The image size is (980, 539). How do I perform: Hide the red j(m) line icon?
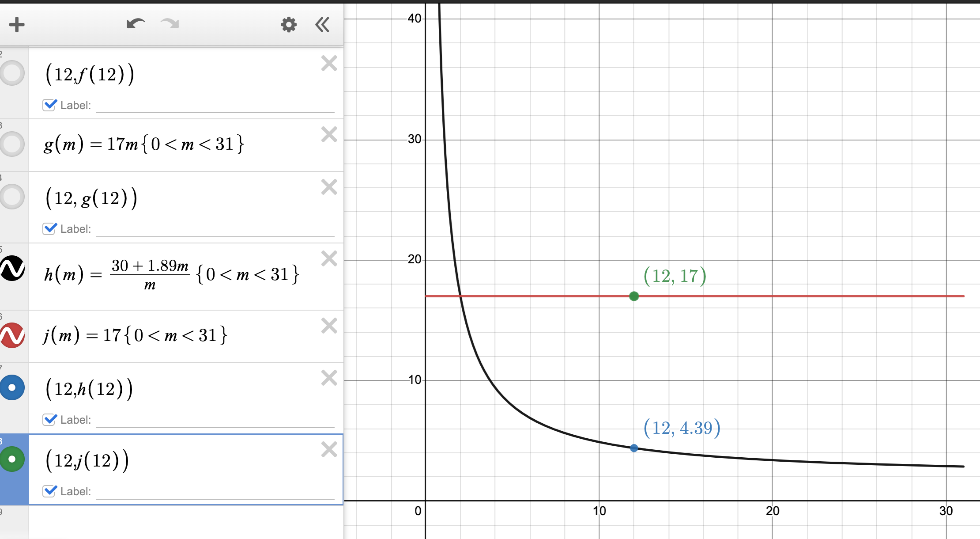click(x=12, y=335)
